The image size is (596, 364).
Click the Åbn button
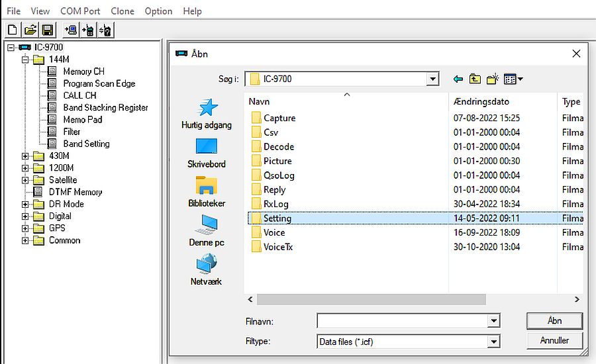click(554, 321)
